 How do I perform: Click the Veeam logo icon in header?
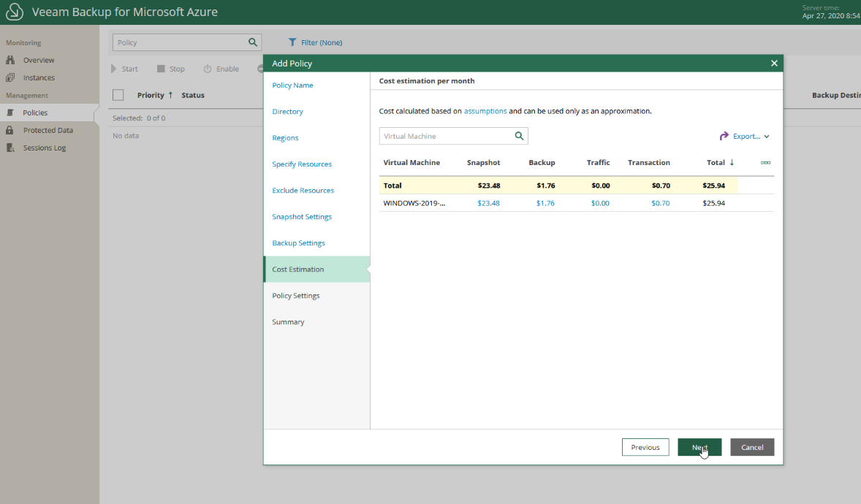[15, 12]
